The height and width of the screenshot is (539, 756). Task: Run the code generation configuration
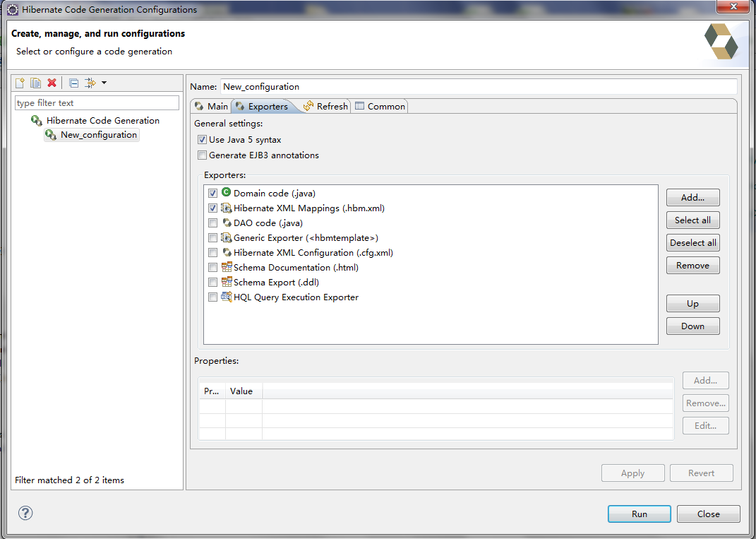[x=639, y=514]
